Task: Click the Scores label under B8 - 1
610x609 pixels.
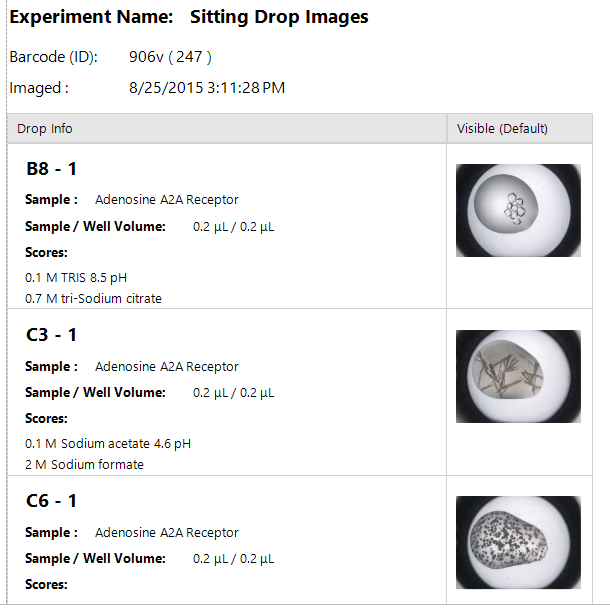Action: 46,252
